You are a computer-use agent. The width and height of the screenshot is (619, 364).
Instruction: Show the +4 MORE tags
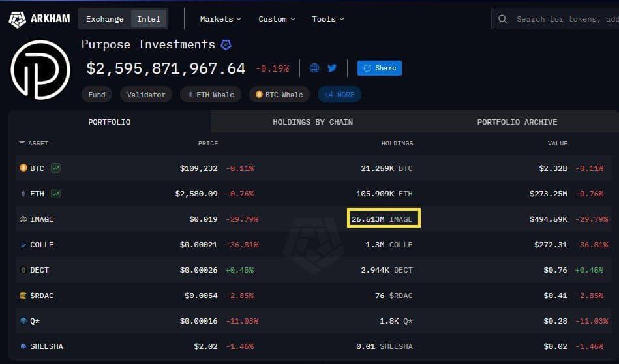(x=339, y=95)
